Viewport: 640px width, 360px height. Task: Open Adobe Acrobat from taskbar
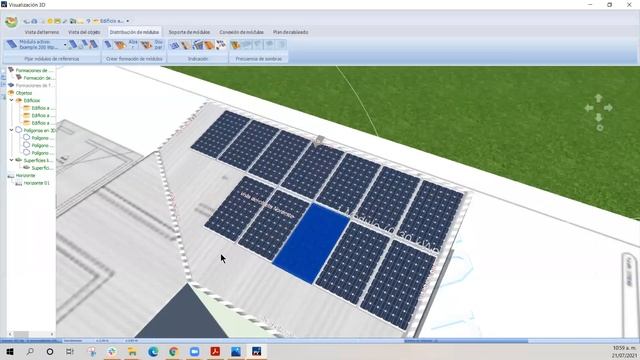[215, 351]
